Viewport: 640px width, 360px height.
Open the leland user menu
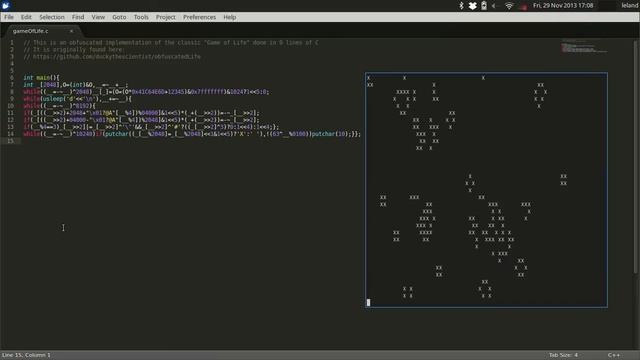coord(630,6)
